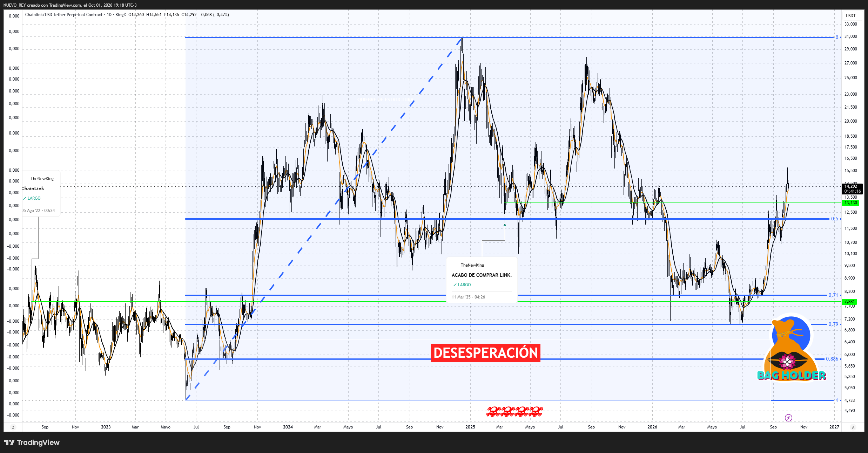Click the 11 Mar '25 · 04:26 timestamp

[x=469, y=297]
